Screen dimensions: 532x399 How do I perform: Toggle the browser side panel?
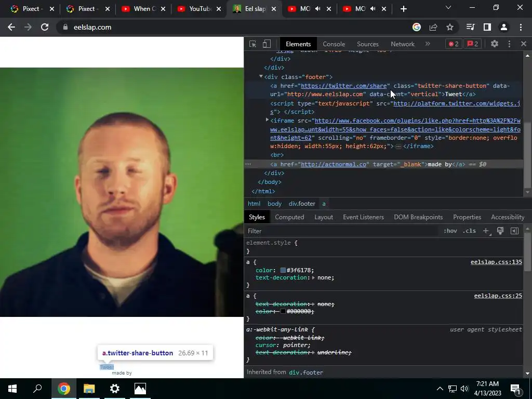click(487, 27)
